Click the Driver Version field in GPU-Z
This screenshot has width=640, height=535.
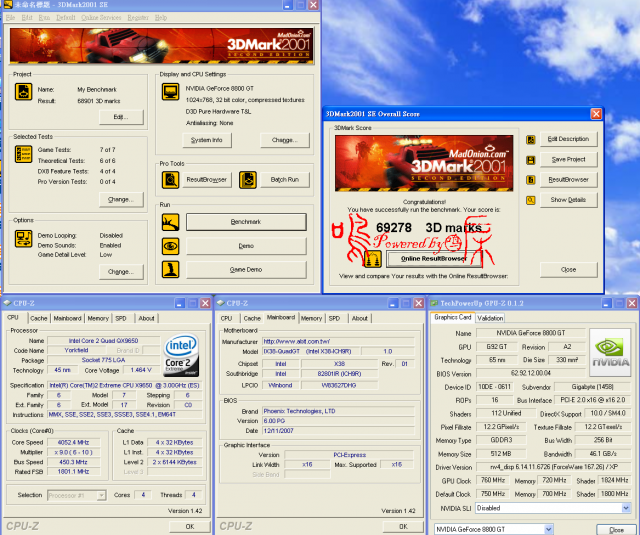tap(553, 467)
